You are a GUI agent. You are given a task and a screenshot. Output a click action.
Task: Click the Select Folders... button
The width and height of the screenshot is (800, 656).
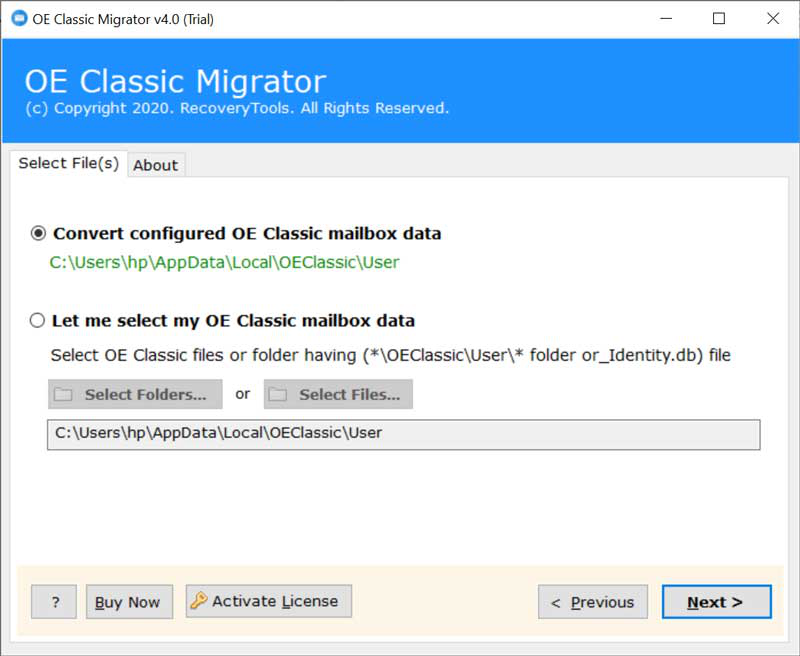(x=135, y=394)
